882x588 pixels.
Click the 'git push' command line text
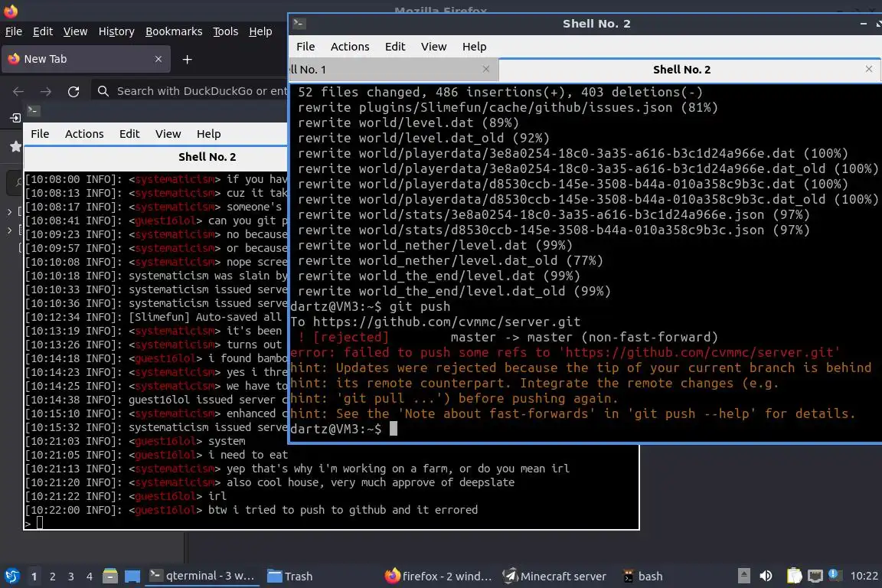(420, 307)
